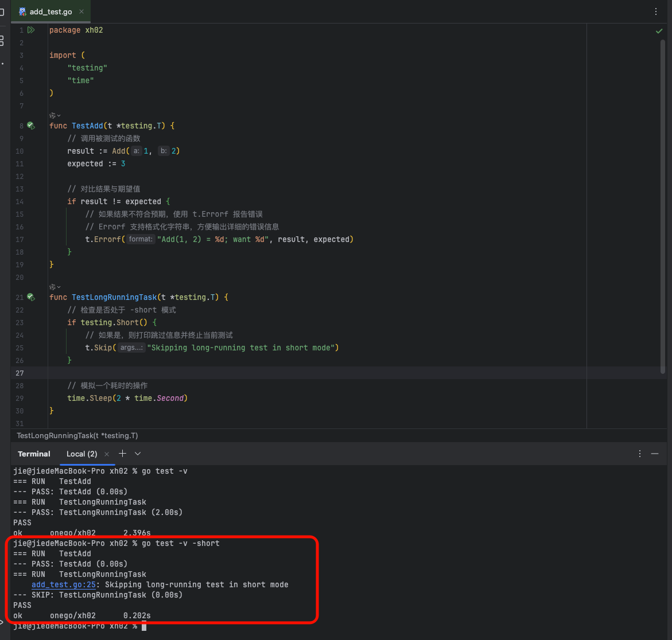
Task: Add a new terminal session with plus
Action: tap(123, 453)
